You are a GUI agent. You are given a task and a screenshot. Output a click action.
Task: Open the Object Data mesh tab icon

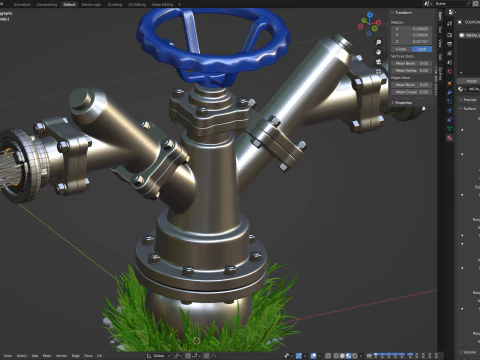click(450, 128)
